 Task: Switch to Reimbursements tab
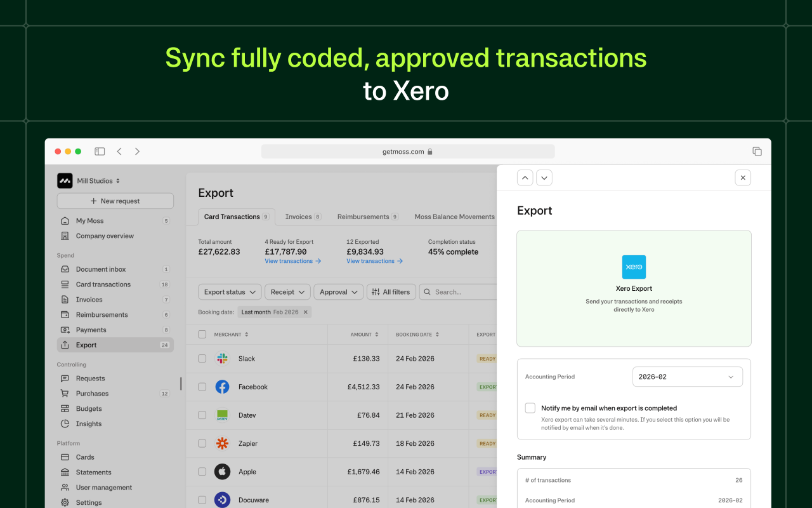368,217
